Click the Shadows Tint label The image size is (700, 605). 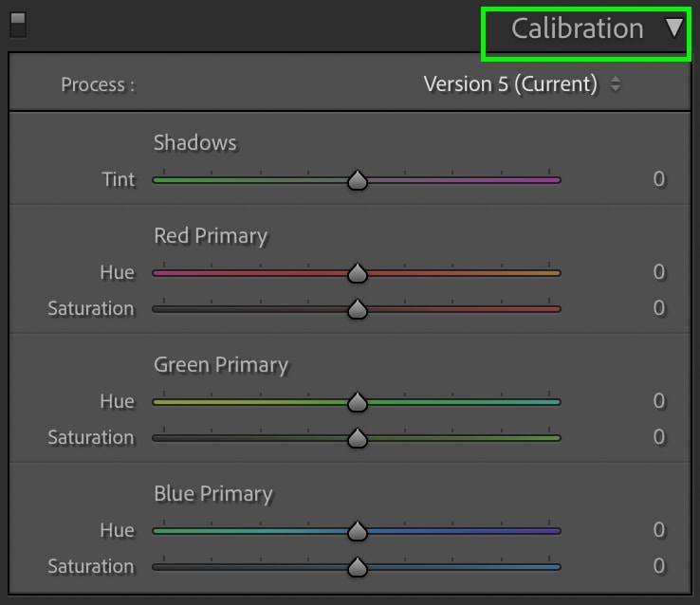tap(119, 179)
